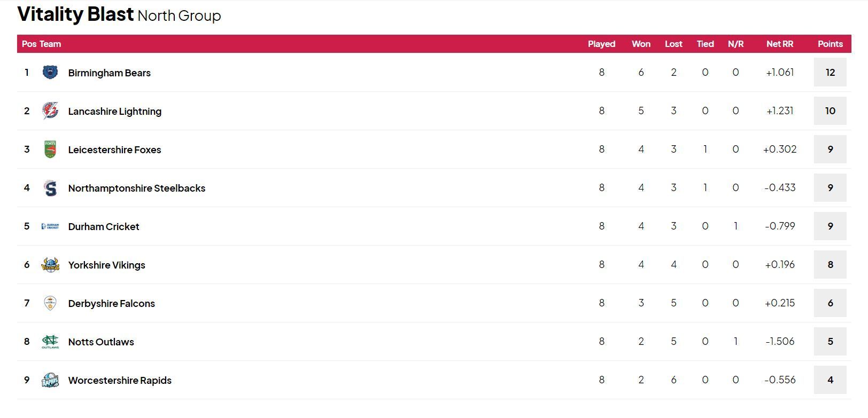Sort standings by Net RR header

780,44
